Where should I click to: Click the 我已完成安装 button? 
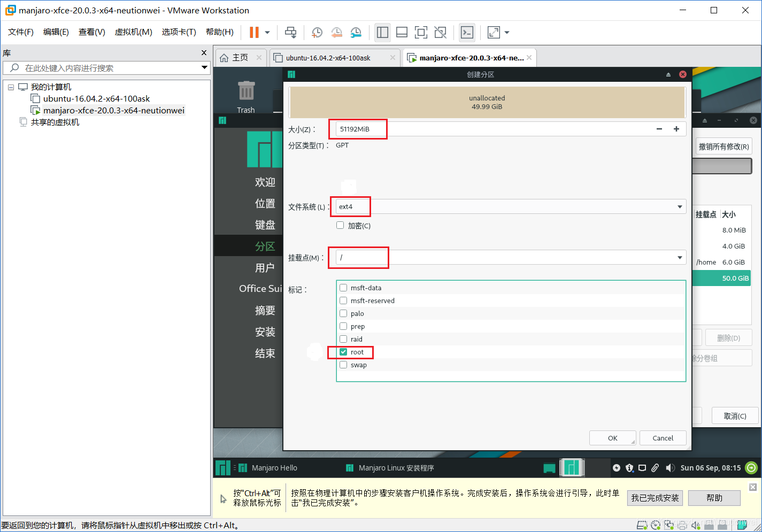pyautogui.click(x=655, y=498)
